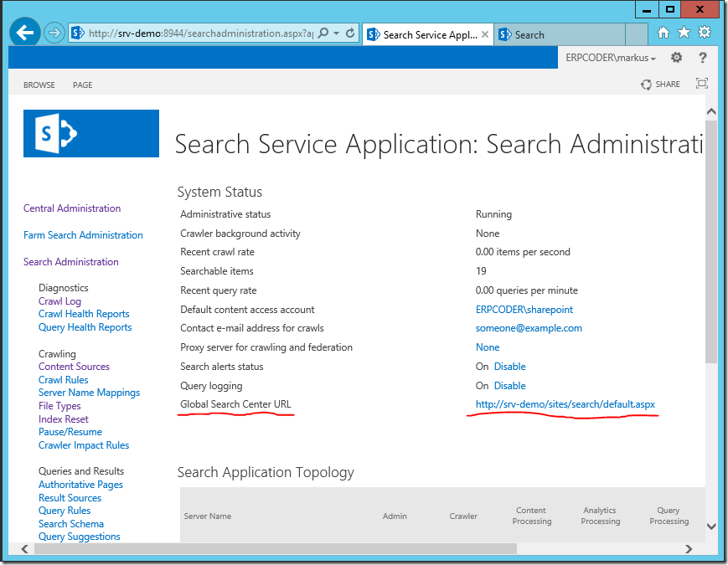Click the scrollbar down arrow
Screen dimensions: 728x565
click(711, 526)
